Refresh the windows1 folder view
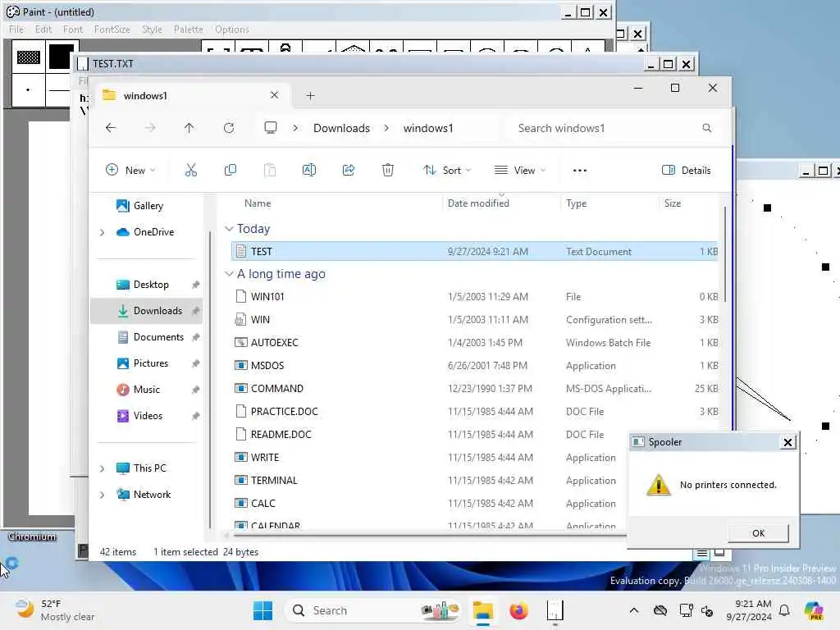Screen dimensions: 840x630 click(229, 128)
